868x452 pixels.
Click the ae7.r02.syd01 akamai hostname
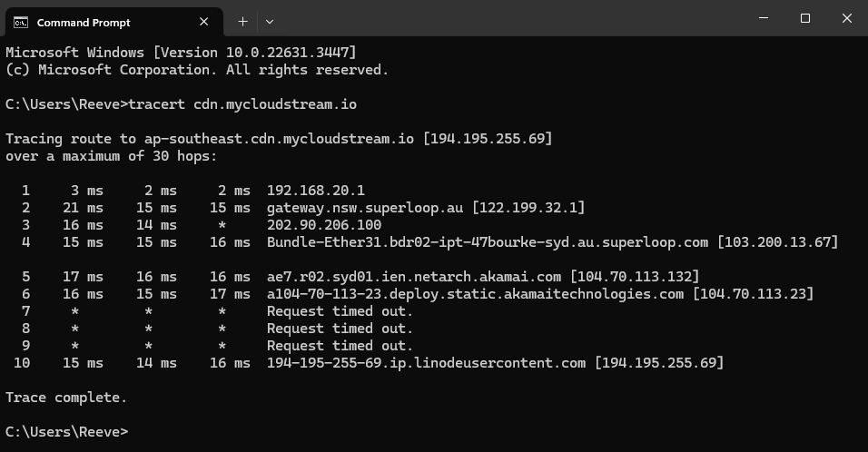click(x=413, y=277)
